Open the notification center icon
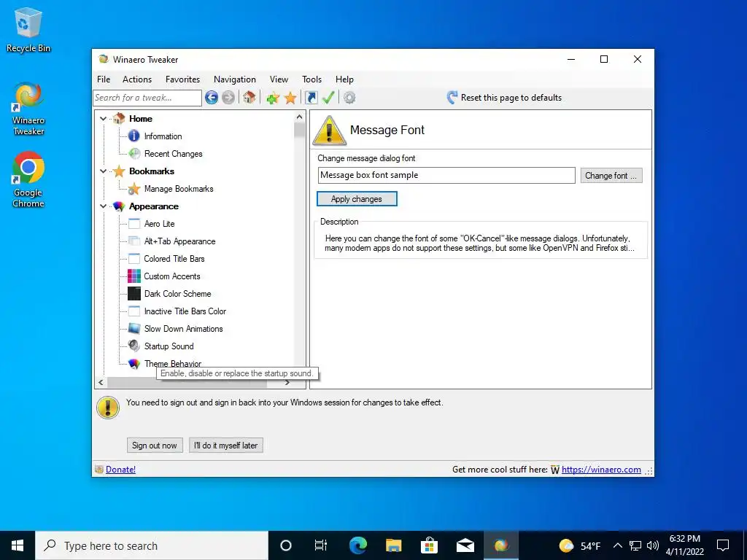Screen dimensions: 747x560 [723, 545]
